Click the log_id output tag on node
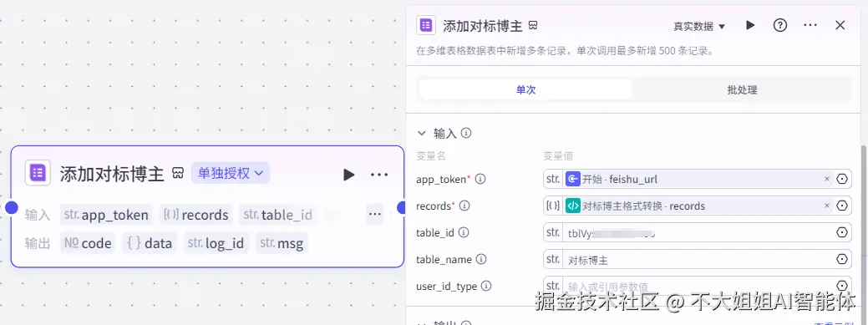 pyautogui.click(x=216, y=243)
